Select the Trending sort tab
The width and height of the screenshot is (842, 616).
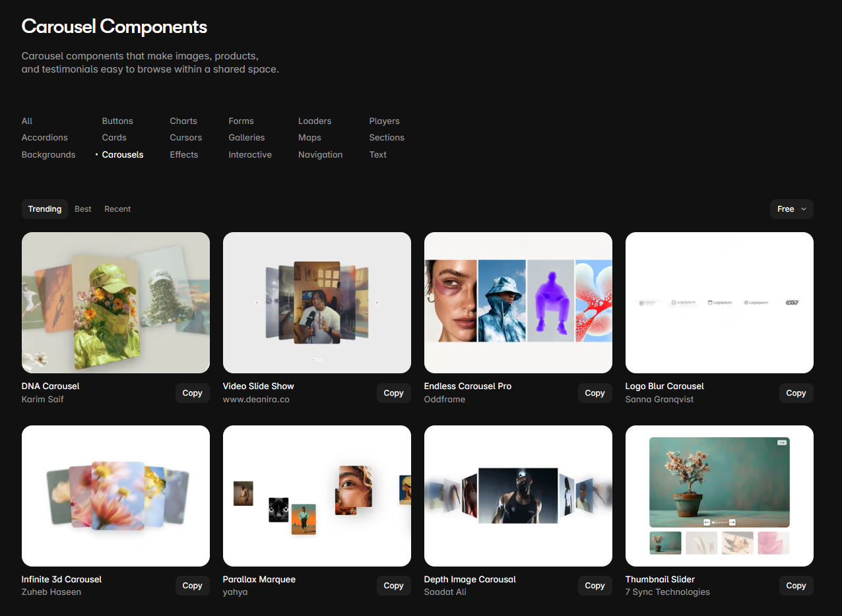click(x=45, y=209)
